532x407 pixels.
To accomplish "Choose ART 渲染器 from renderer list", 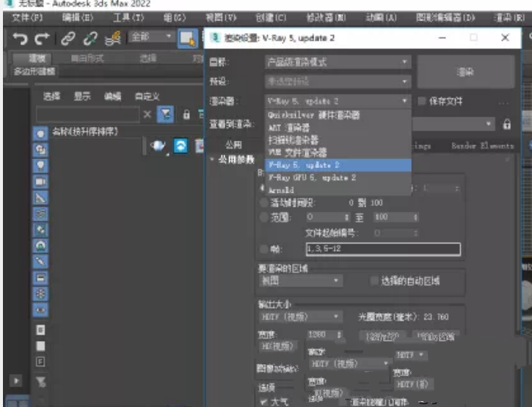I will 338,128.
